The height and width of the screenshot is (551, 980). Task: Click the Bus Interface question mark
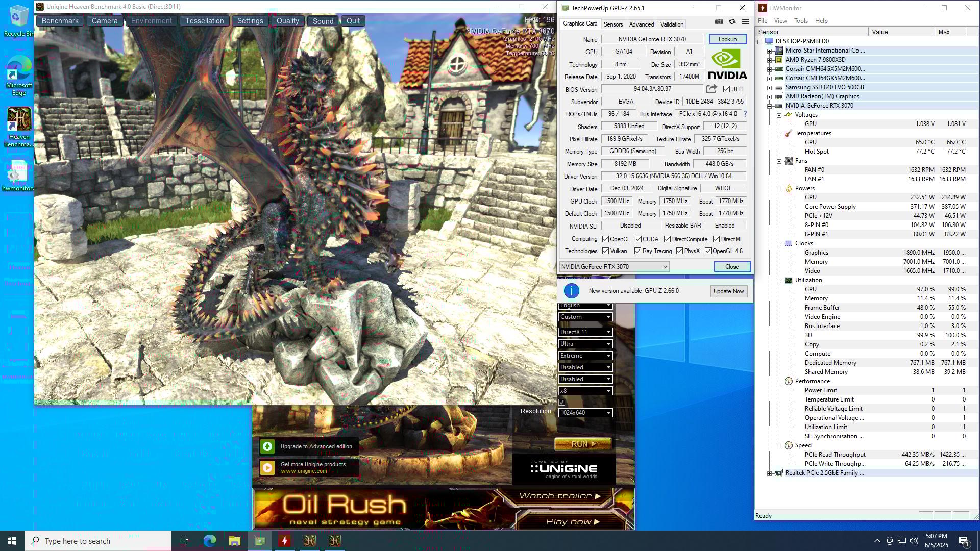tap(745, 114)
